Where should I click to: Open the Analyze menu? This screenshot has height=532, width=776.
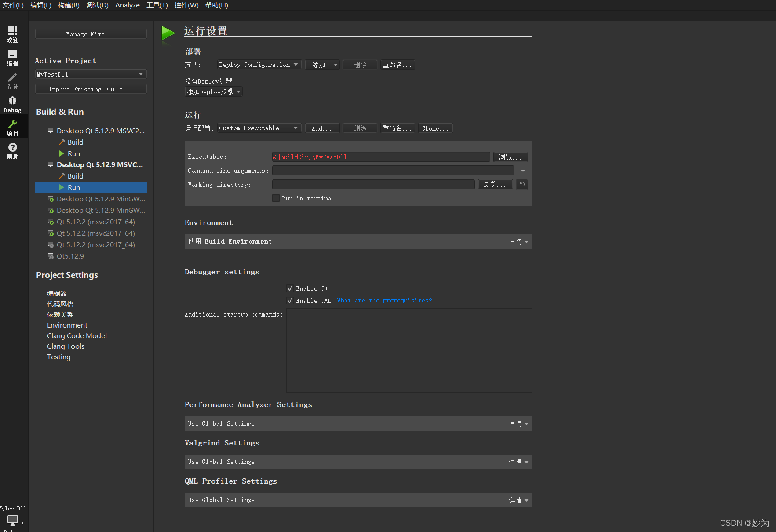coord(127,5)
